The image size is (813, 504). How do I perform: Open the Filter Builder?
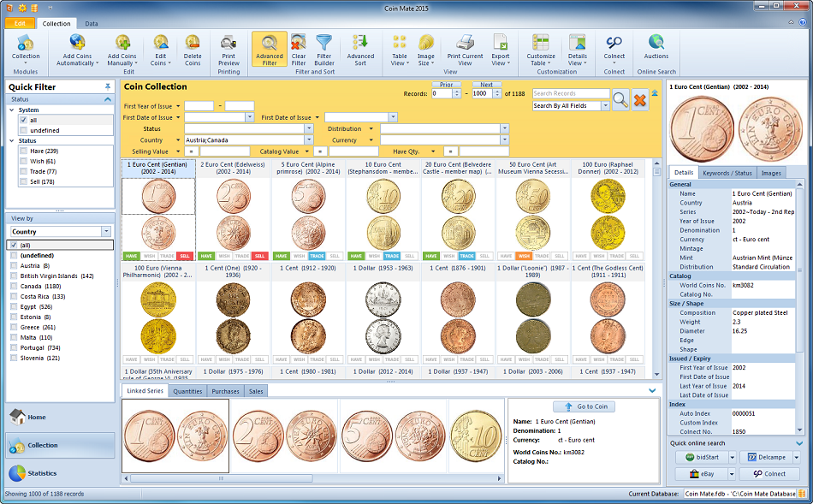(x=324, y=50)
